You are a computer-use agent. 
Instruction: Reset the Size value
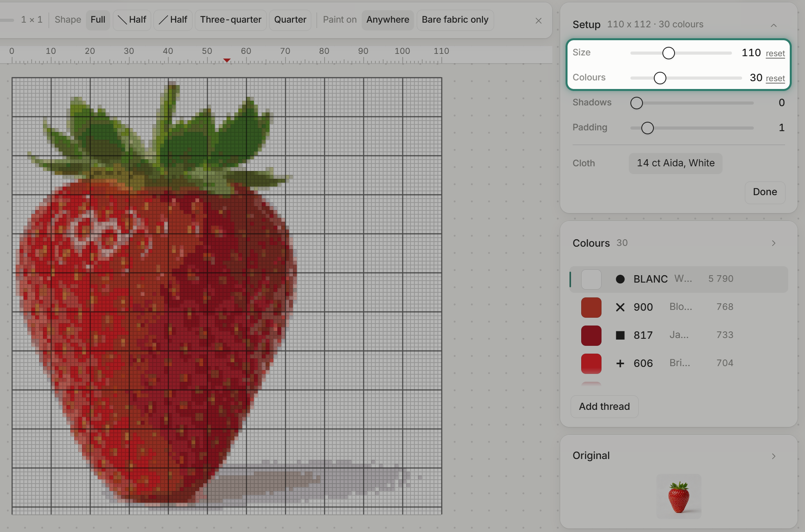(775, 53)
